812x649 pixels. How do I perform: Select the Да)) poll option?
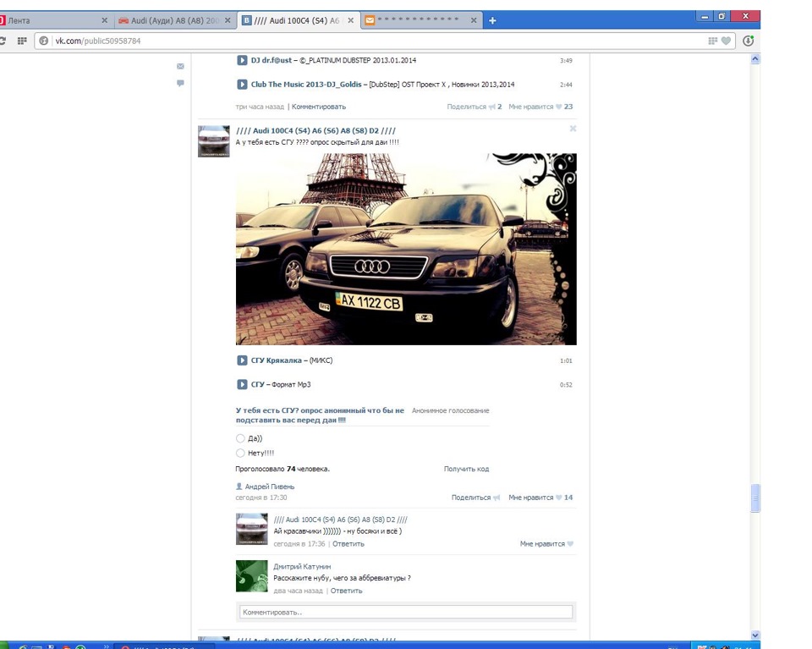(x=240, y=438)
